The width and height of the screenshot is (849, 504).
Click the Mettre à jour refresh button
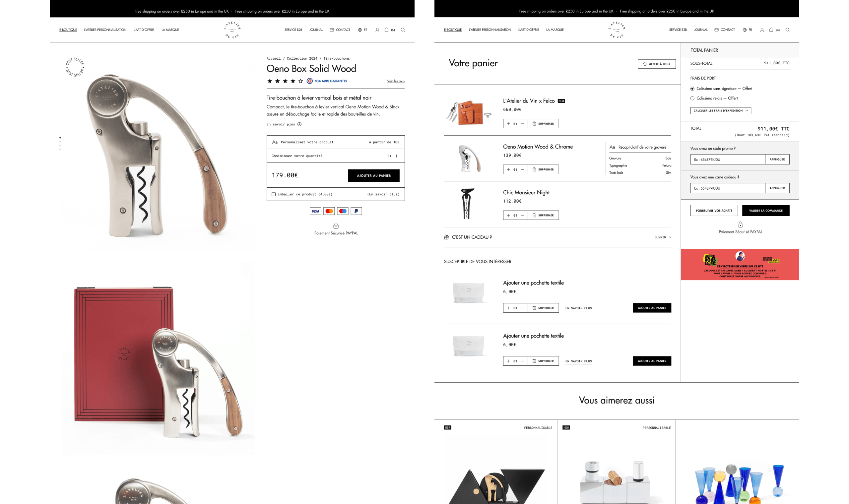pyautogui.click(x=656, y=64)
